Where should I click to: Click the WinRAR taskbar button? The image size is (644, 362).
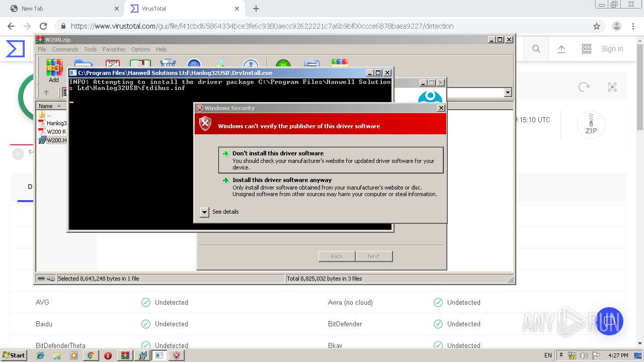[x=125, y=355]
